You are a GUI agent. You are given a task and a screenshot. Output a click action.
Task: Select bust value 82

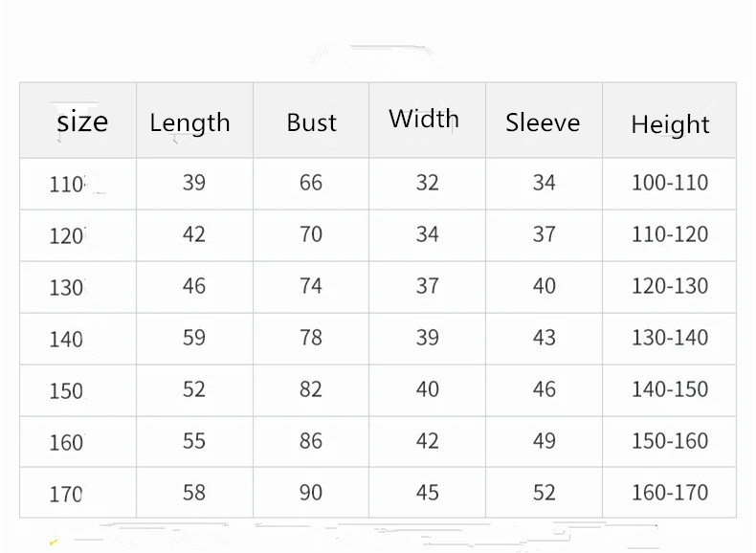click(311, 389)
